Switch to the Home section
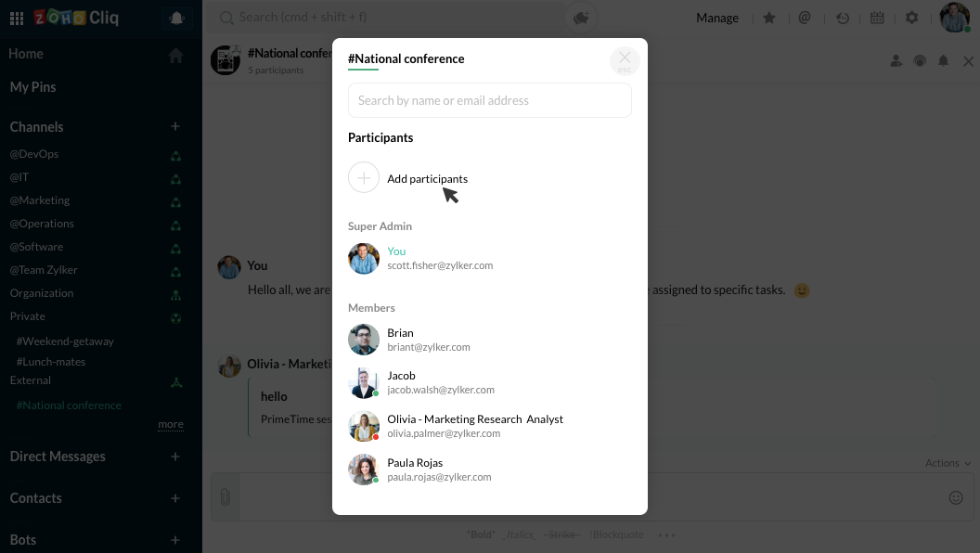The width and height of the screenshot is (980, 553). coord(25,54)
